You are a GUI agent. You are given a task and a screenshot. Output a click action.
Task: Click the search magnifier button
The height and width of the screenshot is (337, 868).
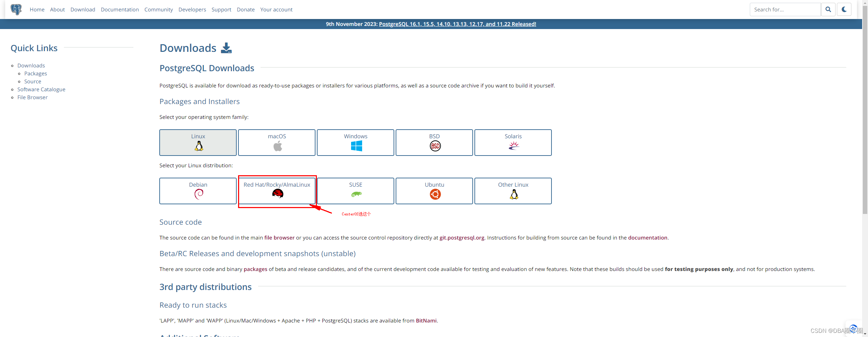[x=828, y=9]
